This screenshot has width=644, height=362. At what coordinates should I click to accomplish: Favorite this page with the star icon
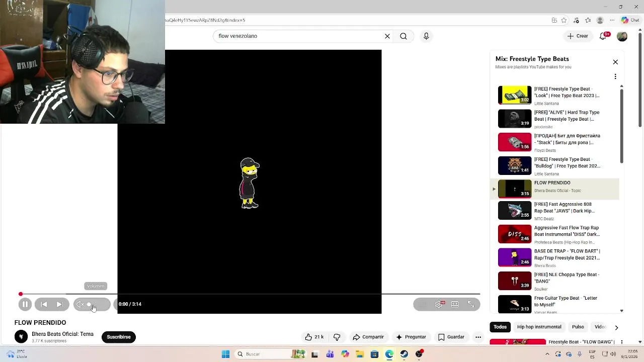coord(564,20)
